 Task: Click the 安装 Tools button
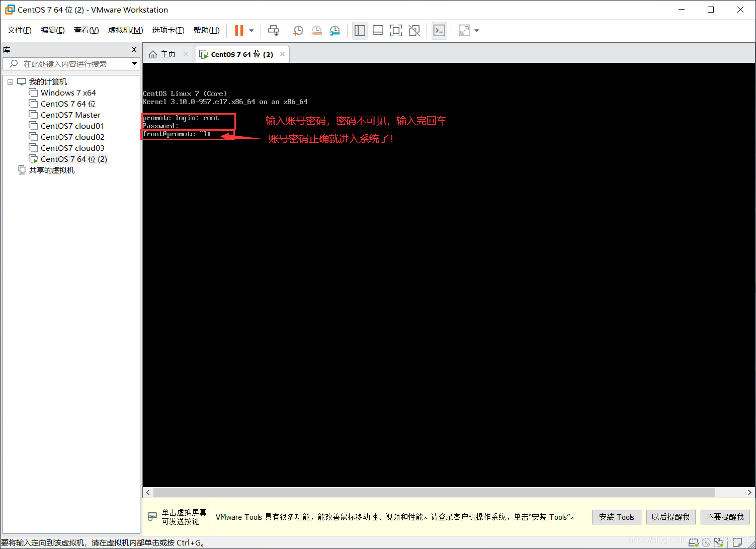617,517
